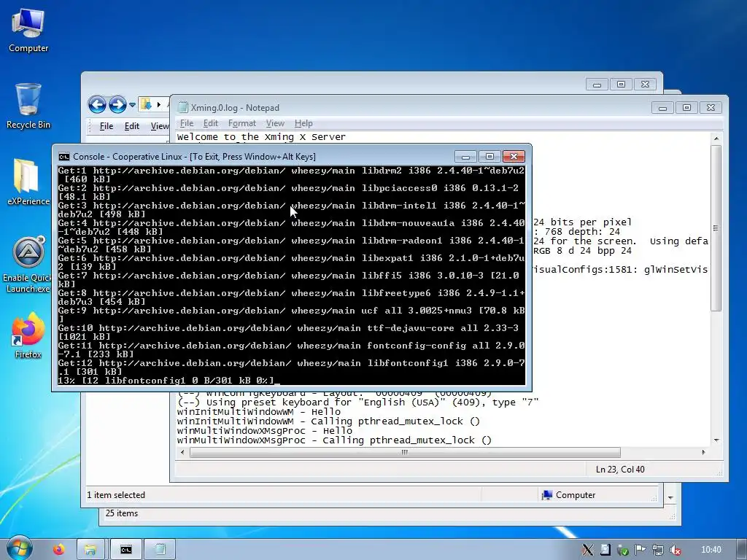
Task: Click Notepad scroll-right arrow
Action: point(704,452)
